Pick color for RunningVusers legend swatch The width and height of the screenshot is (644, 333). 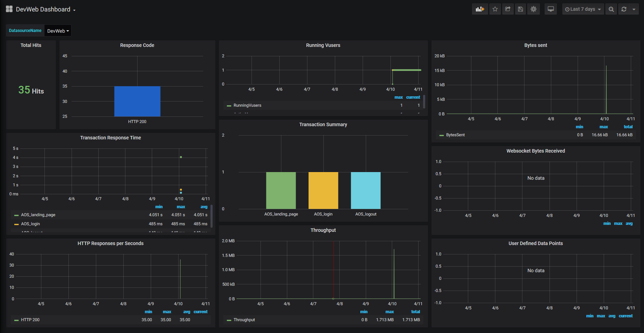tap(229, 106)
